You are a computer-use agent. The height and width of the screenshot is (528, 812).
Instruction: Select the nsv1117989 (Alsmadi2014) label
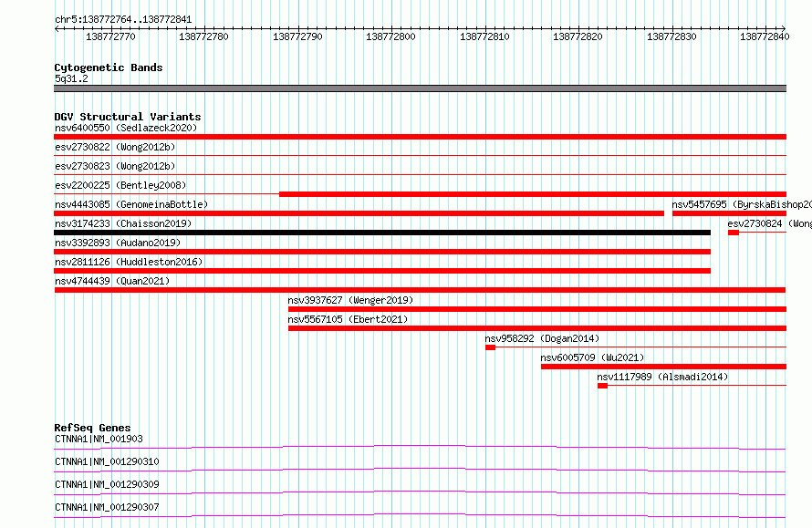click(663, 377)
